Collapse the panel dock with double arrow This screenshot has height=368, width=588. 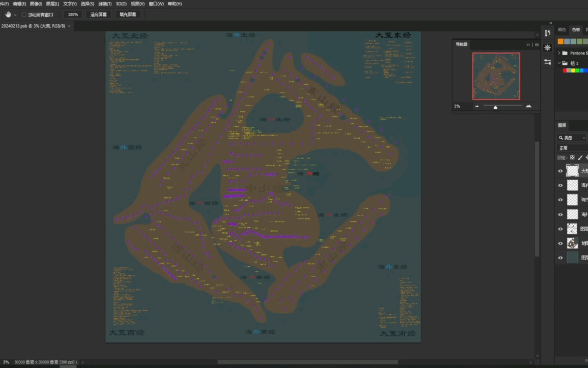(x=551, y=23)
